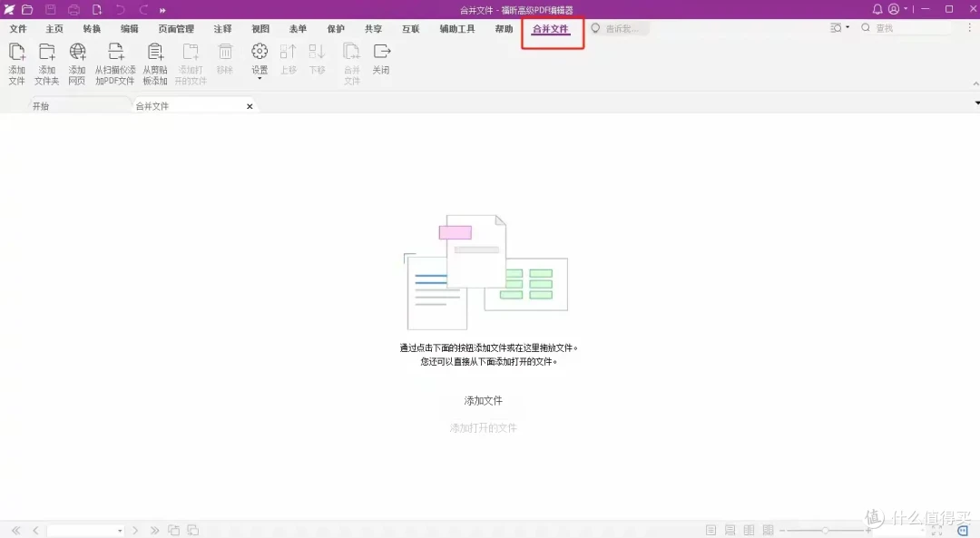Click the 添加文件 ribbon icon
This screenshot has height=538, width=980.
click(x=17, y=52)
